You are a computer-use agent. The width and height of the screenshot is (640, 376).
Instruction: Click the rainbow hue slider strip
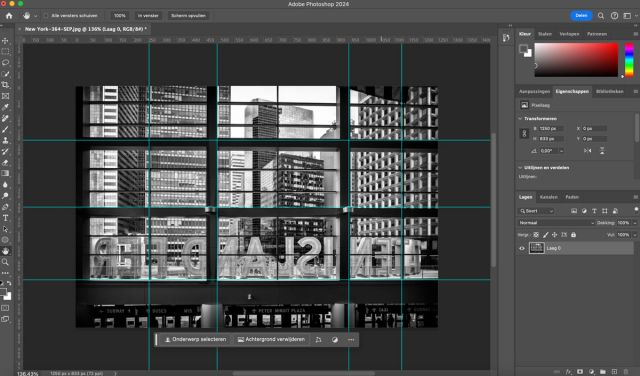tap(629, 60)
